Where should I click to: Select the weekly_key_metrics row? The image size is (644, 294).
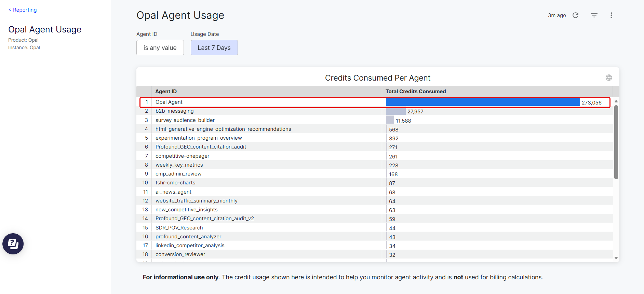tap(179, 165)
